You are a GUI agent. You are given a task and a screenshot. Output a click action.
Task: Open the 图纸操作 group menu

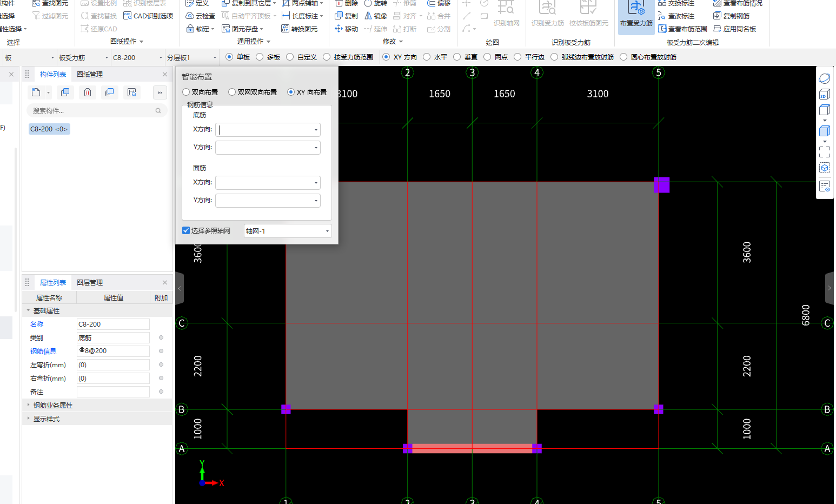[127, 42]
